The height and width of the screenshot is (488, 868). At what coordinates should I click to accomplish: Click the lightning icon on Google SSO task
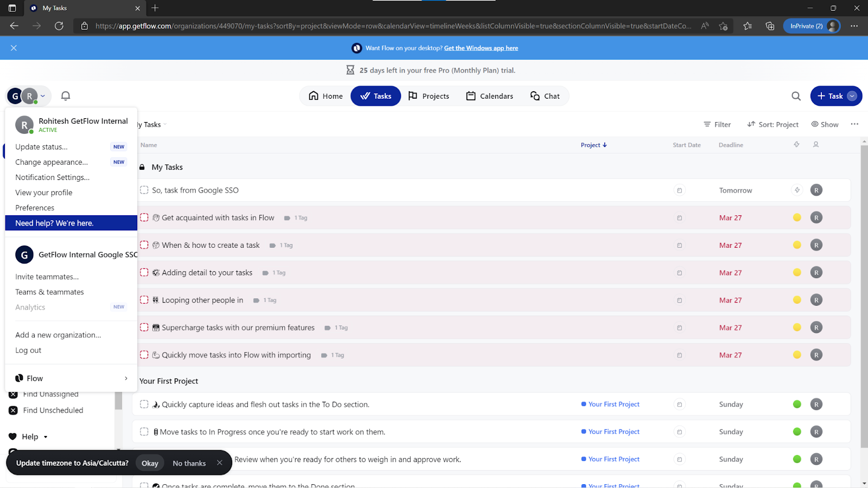click(x=797, y=190)
